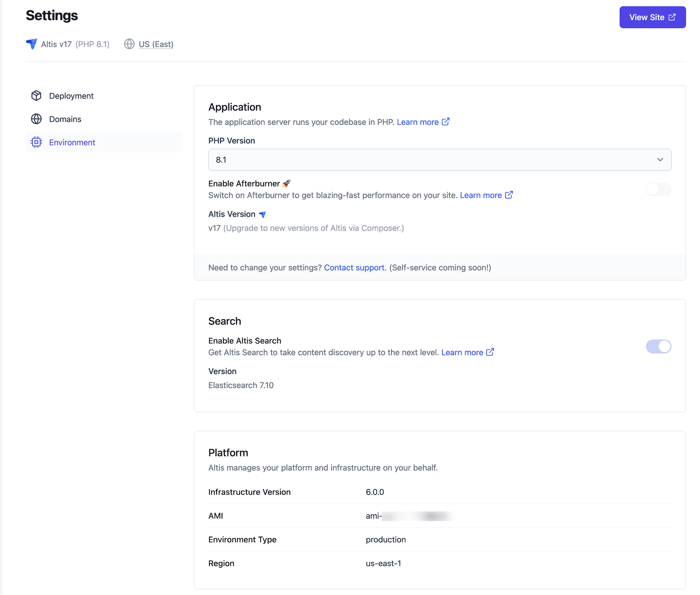The height and width of the screenshot is (595, 700).
Task: Enable the Afterburner toggle
Action: (x=658, y=189)
